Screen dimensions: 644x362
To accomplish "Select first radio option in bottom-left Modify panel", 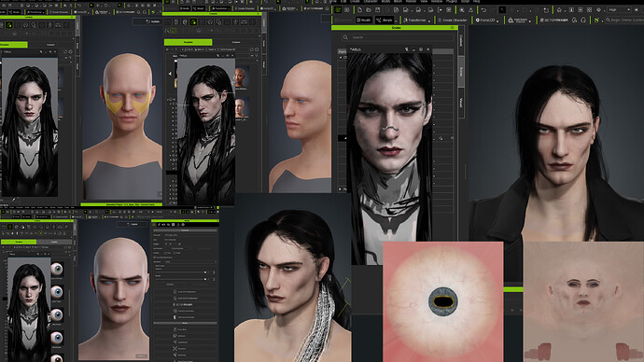I will [165, 253].
